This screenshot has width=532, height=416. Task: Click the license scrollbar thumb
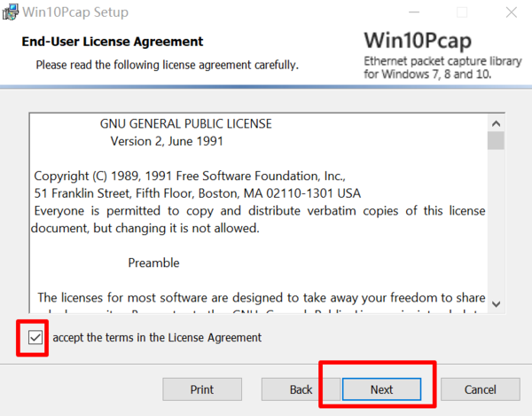(x=496, y=140)
